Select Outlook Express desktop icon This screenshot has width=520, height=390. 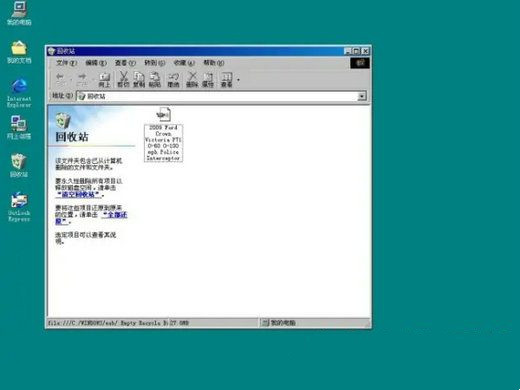coord(19,207)
